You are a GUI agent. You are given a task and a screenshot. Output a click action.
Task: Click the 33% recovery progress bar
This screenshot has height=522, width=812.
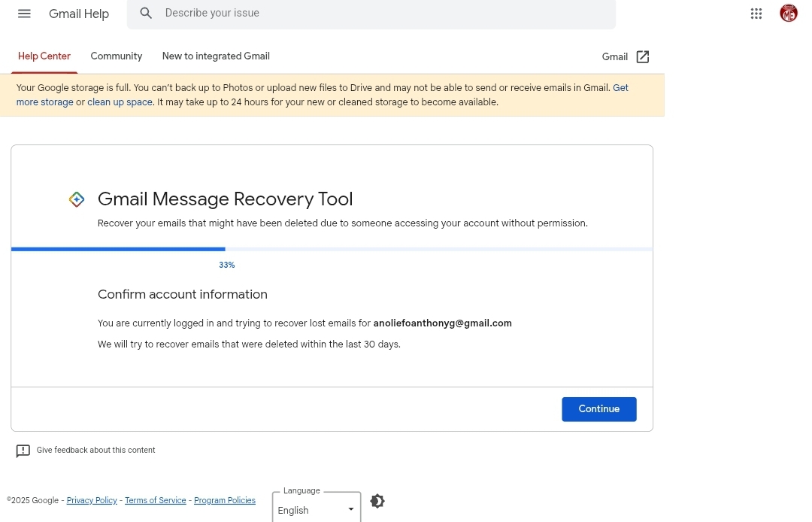click(x=332, y=249)
